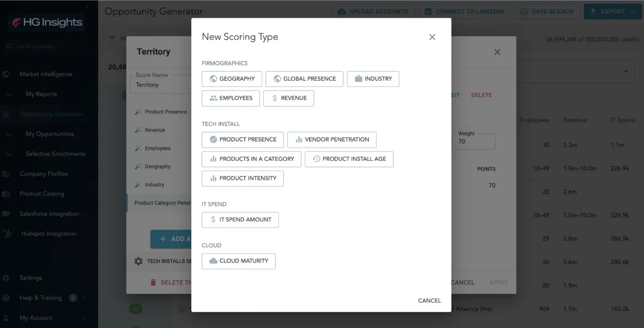Add Vendor Penetration scoring type
Image resolution: width=644 pixels, height=328 pixels.
(x=332, y=140)
